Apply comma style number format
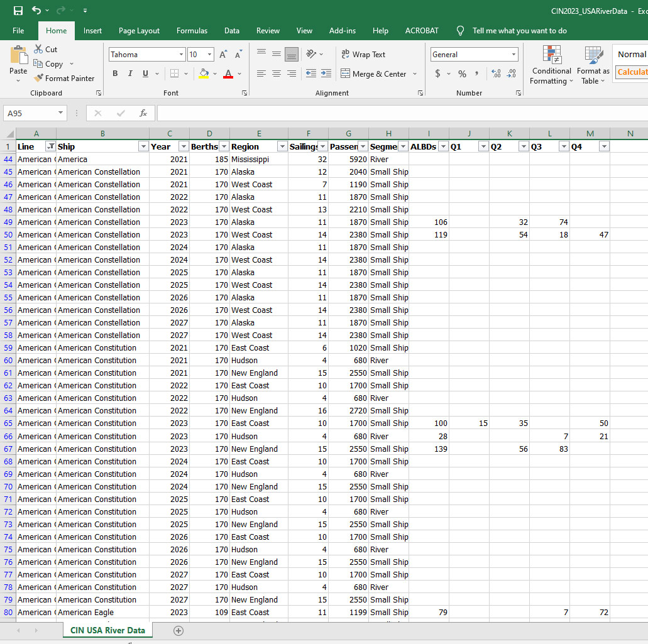 (477, 74)
